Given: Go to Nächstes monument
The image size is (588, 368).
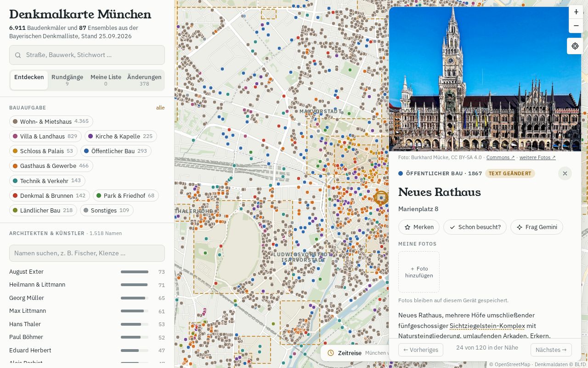Looking at the screenshot, I should (x=551, y=350).
